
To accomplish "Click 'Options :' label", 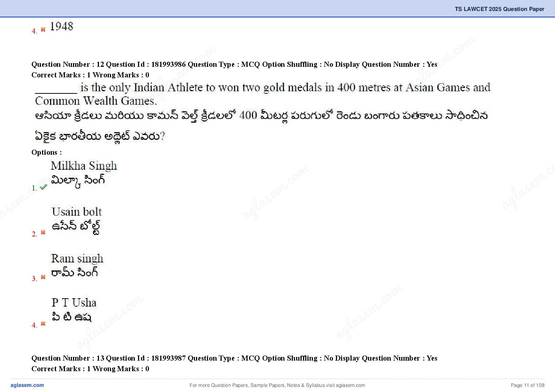I will [x=47, y=152].
